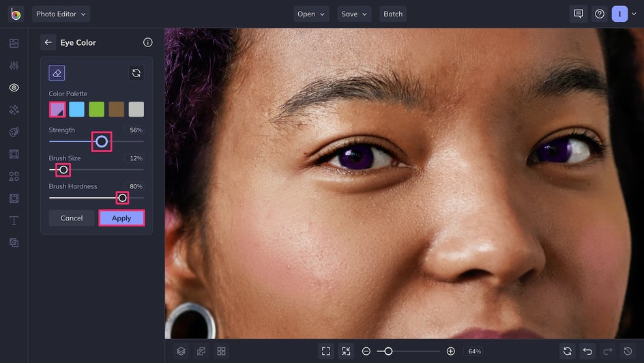Toggle the grid view icon at bottom

coord(221,351)
